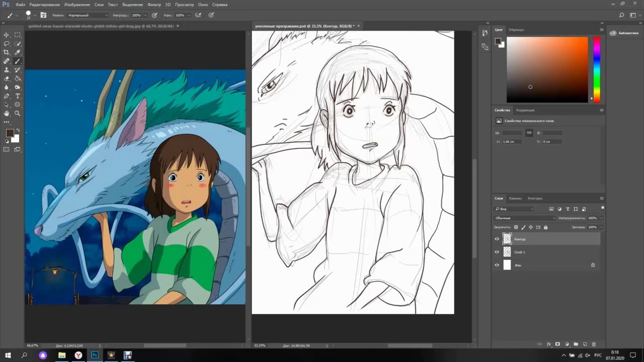Image resolution: width=644 pixels, height=362 pixels.
Task: Add a layer style fx
Action: tap(549, 344)
